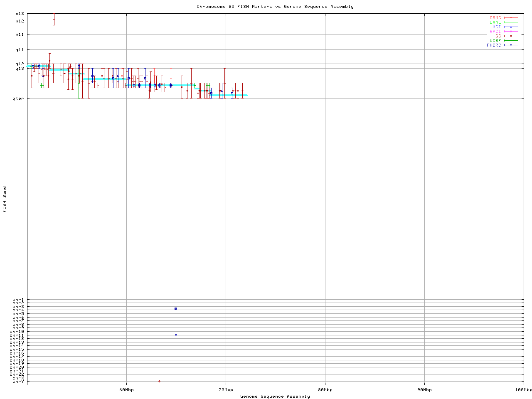Click the RPCI magenta cross legend marker
The height and width of the screenshot is (399, 532).
tap(511, 32)
